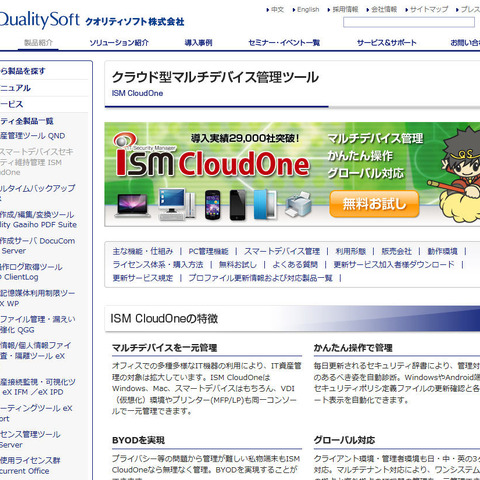Open the 無料お試し text link
480x480 pixels.
[238, 264]
